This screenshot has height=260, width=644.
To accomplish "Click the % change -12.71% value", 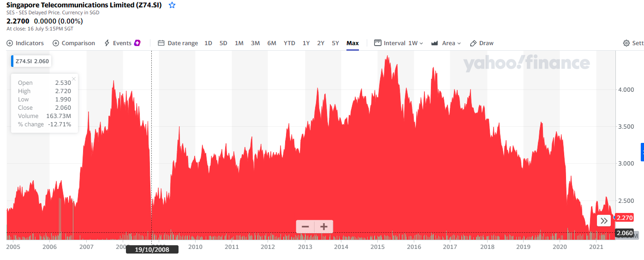I will [60, 124].
